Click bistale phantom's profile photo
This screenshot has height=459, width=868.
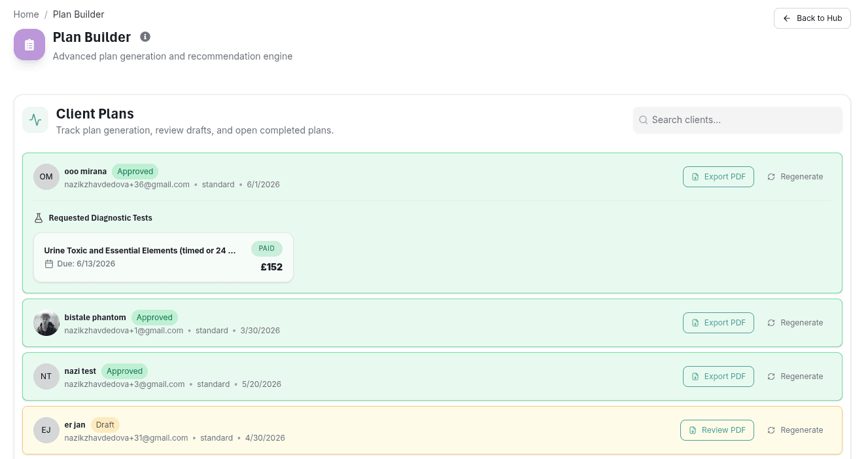46,323
